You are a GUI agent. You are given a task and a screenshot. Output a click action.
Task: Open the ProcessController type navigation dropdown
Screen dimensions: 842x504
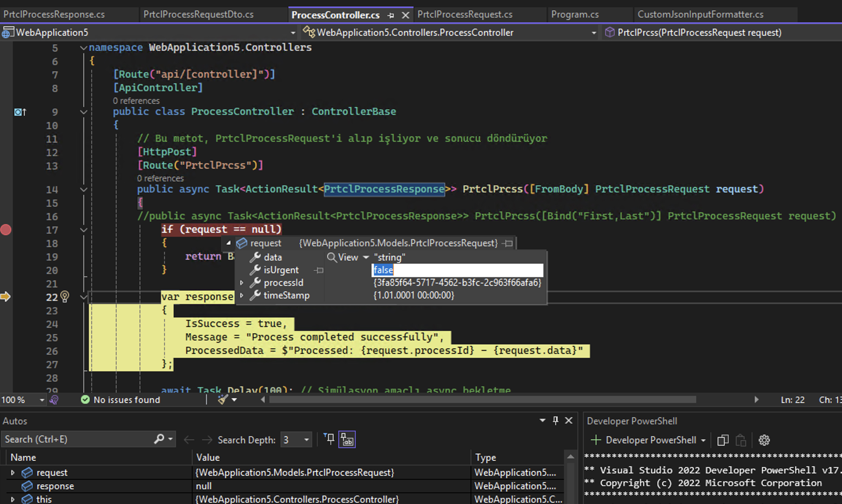coord(594,33)
